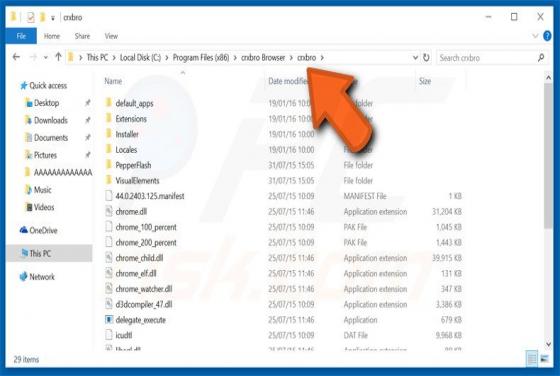Select the chrome_100_percent file icon
This screenshot has height=376, width=560.
pos(109,227)
